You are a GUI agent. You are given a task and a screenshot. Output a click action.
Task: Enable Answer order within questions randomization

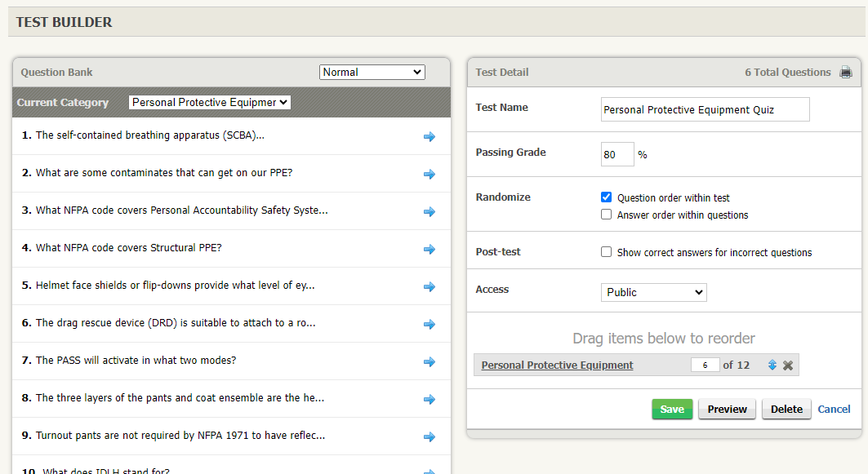pyautogui.click(x=606, y=214)
